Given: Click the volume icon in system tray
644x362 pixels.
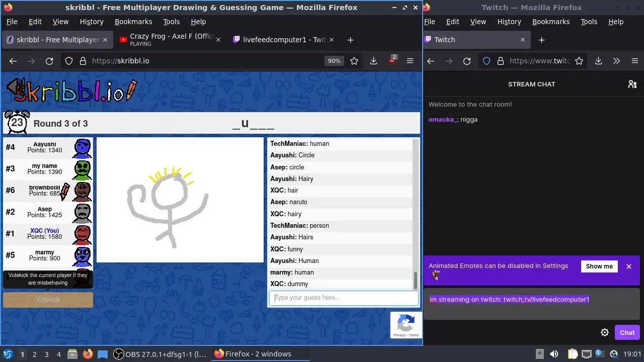Looking at the screenshot, I should [554, 354].
